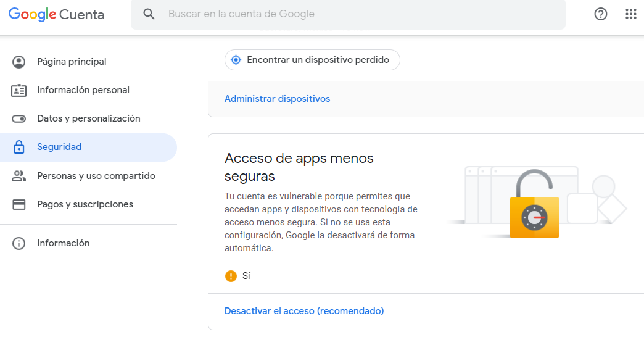Screen dimensions: 644x345
Task: Click the Acceso de apps menos seguras heading
Action: [299, 167]
